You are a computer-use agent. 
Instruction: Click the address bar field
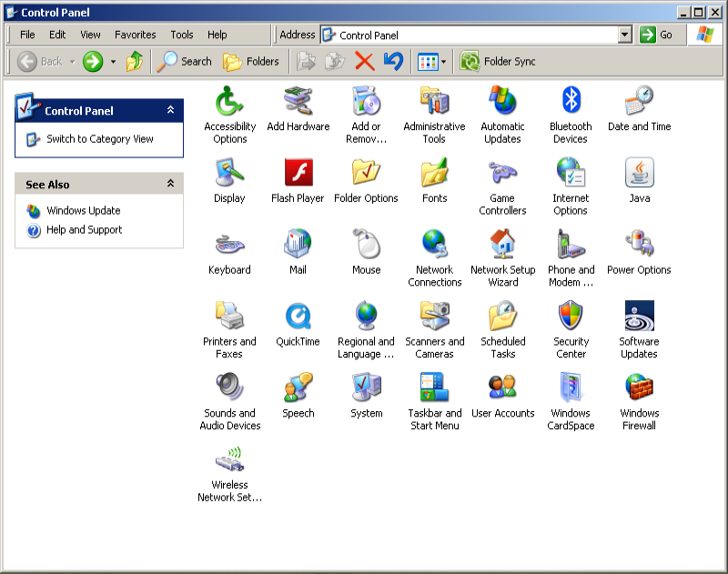(470, 35)
